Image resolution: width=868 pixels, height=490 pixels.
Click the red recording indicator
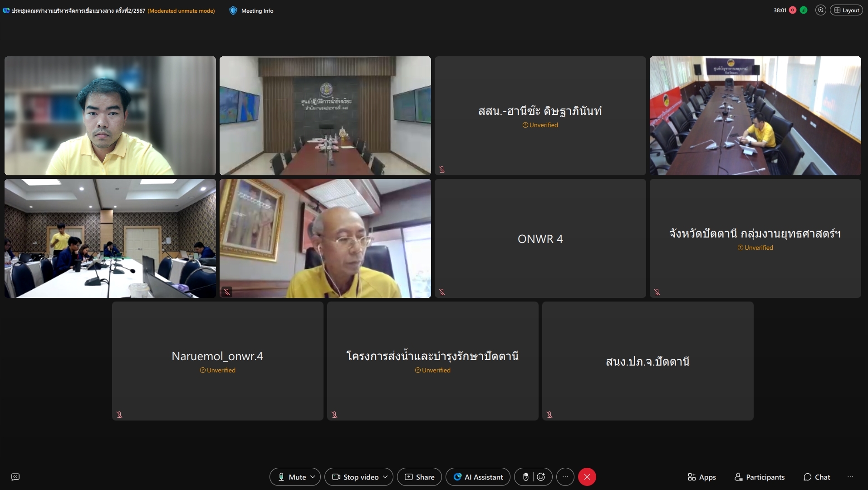coord(793,10)
